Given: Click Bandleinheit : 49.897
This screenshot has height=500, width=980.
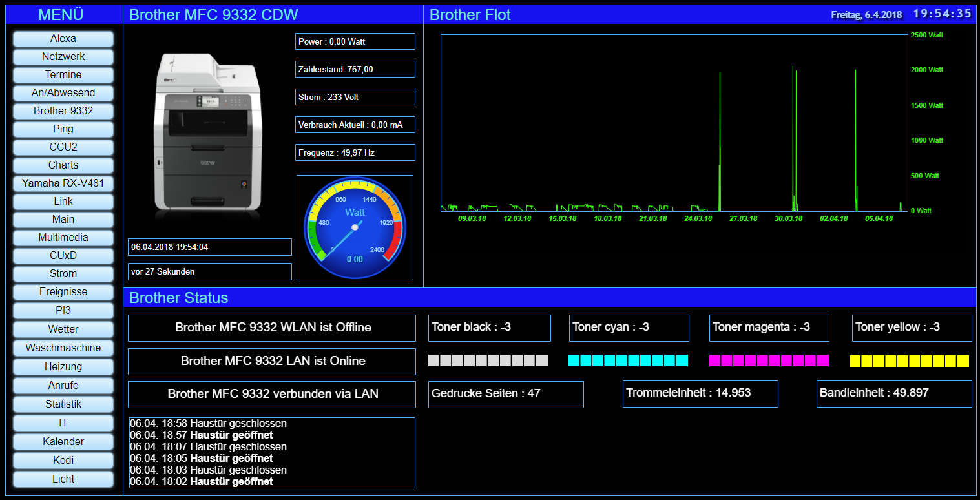Looking at the screenshot, I should (894, 394).
